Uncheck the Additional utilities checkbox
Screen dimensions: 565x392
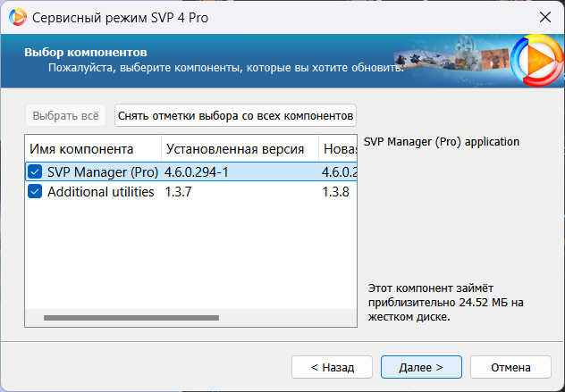35,192
